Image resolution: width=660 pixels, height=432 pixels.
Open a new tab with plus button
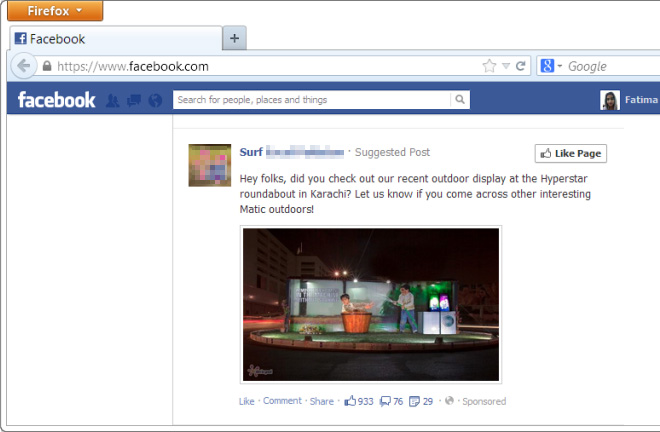(x=234, y=39)
